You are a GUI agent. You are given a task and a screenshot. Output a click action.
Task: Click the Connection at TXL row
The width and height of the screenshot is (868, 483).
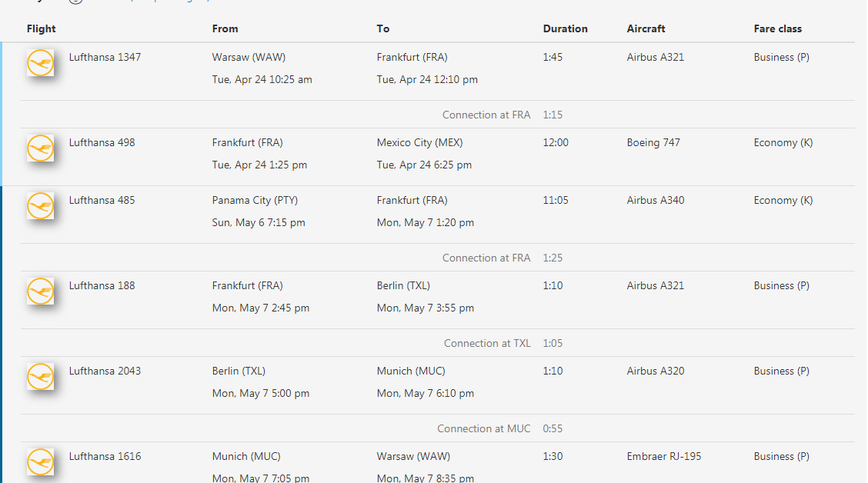coord(437,343)
